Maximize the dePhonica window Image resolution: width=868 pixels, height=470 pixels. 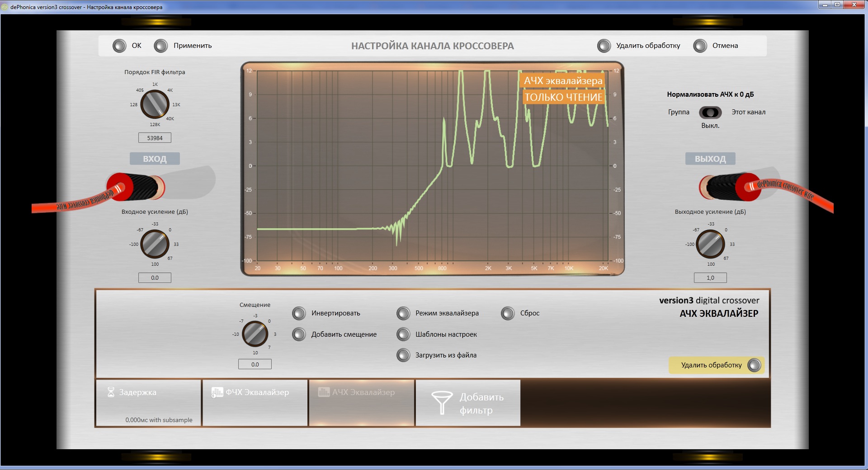837,5
